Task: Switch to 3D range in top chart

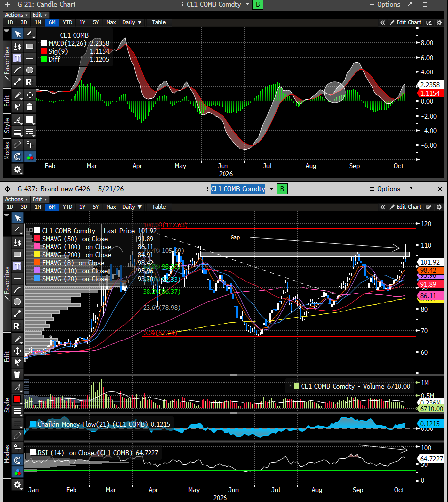Action: [24, 22]
